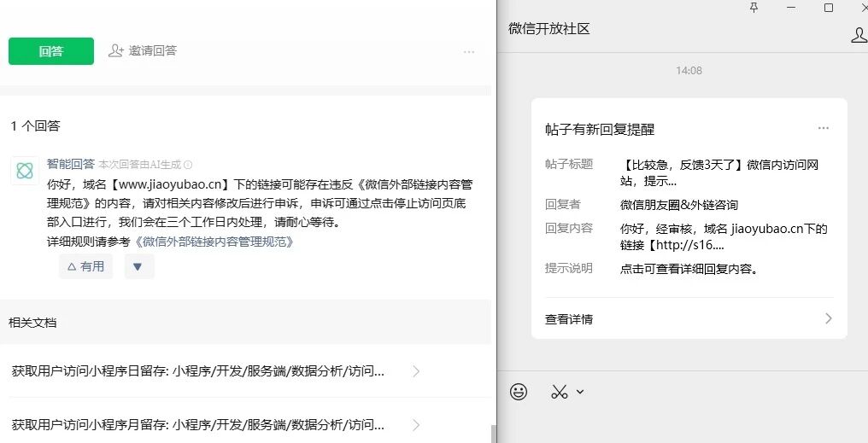Open the 《微信外部链接内容管理规范》 link after 详细规则请参考

click(x=214, y=242)
